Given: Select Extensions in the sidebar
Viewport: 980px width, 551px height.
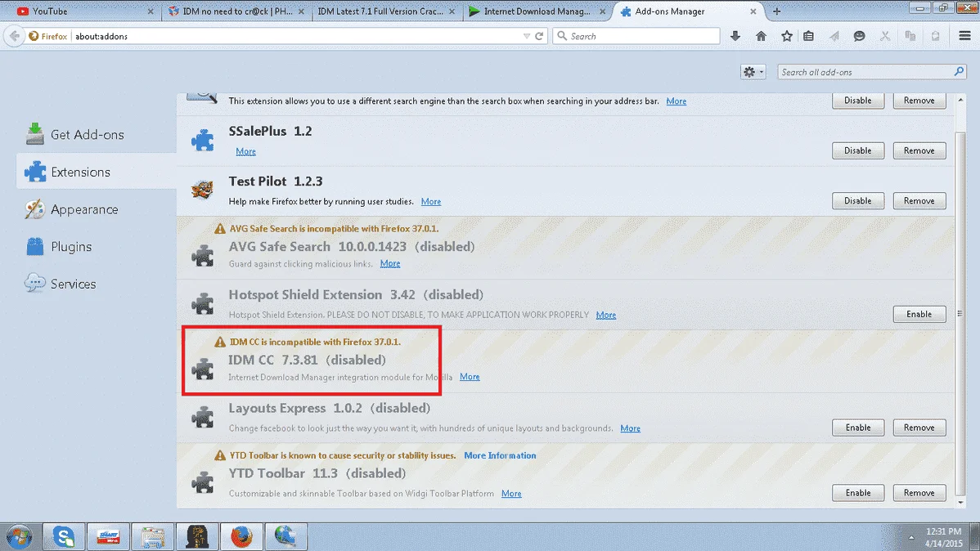Looking at the screenshot, I should [x=97, y=172].
